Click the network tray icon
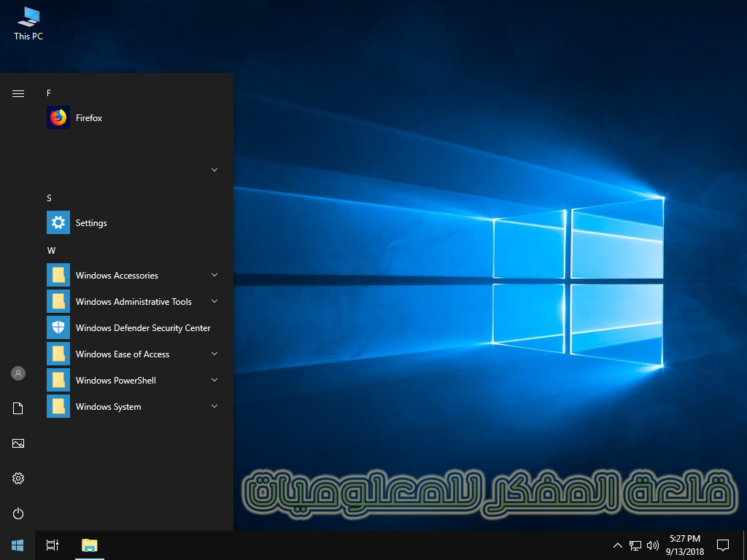747x560 pixels. point(635,545)
